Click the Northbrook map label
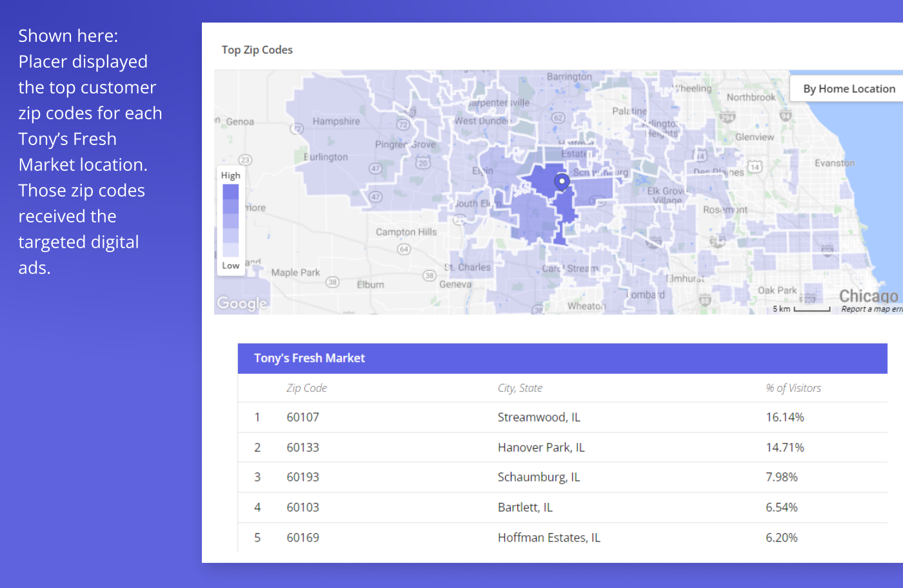This screenshot has width=903, height=588. click(751, 97)
